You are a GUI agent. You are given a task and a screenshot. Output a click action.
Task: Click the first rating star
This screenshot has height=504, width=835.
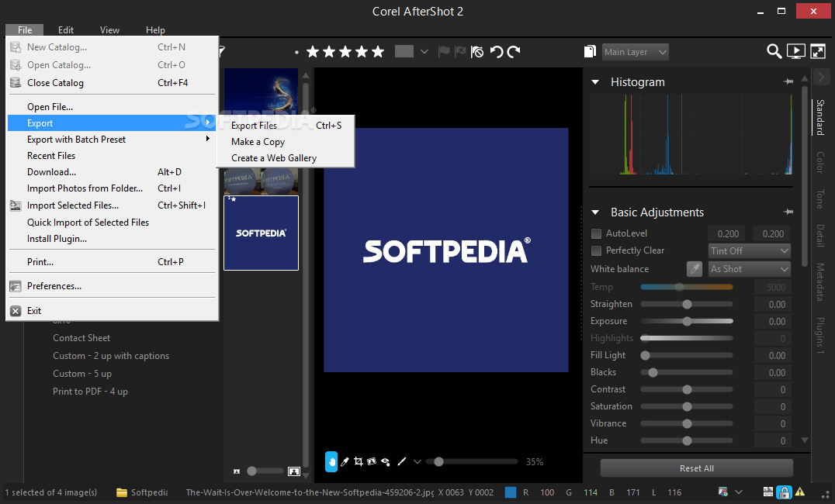314,52
